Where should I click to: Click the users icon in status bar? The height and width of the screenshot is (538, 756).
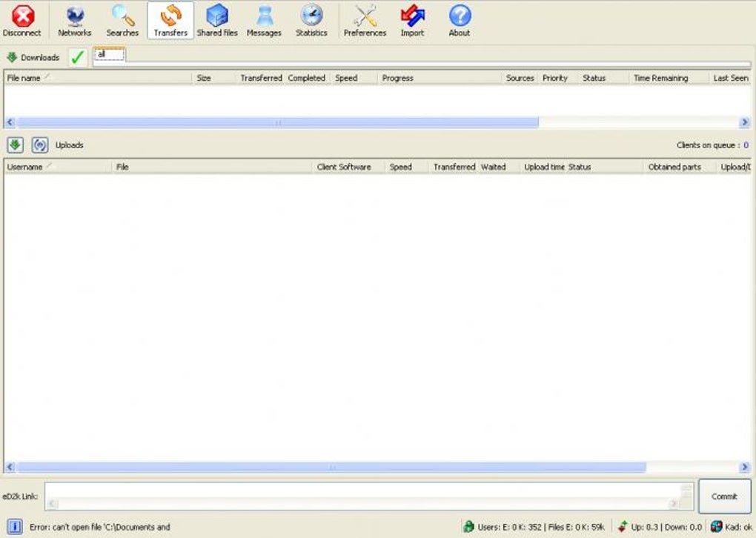click(x=468, y=527)
